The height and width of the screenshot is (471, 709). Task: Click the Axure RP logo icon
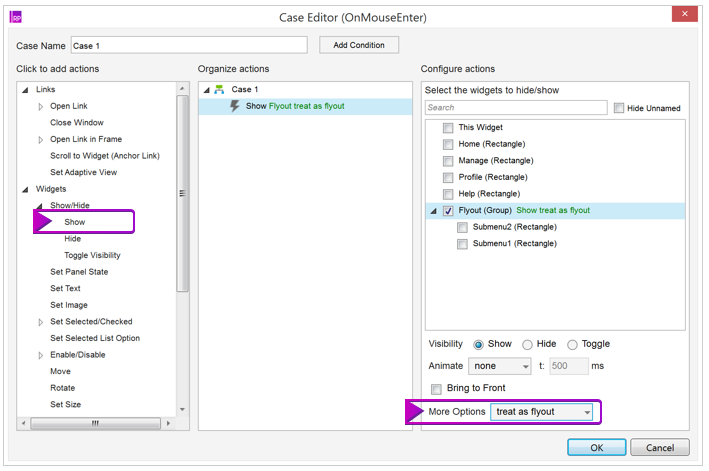coord(16,17)
